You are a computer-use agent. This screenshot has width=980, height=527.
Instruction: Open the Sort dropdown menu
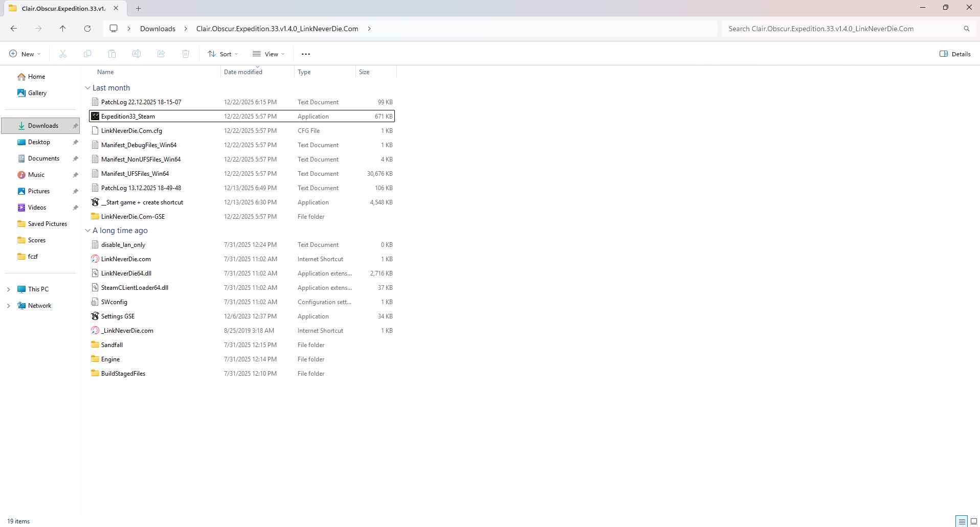[223, 54]
